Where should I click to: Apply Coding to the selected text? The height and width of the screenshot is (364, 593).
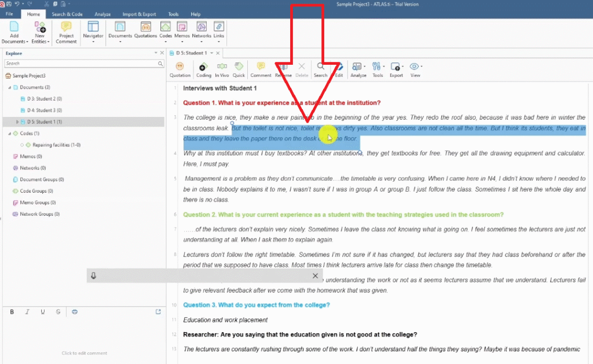pyautogui.click(x=203, y=69)
